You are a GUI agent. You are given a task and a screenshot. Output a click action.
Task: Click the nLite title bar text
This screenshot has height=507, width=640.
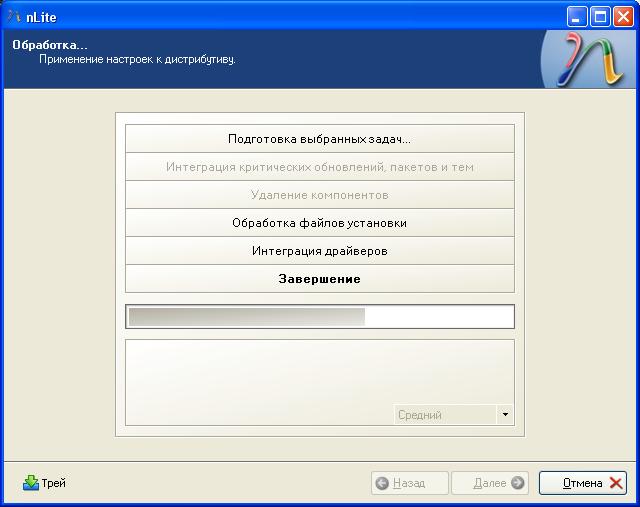(x=41, y=17)
